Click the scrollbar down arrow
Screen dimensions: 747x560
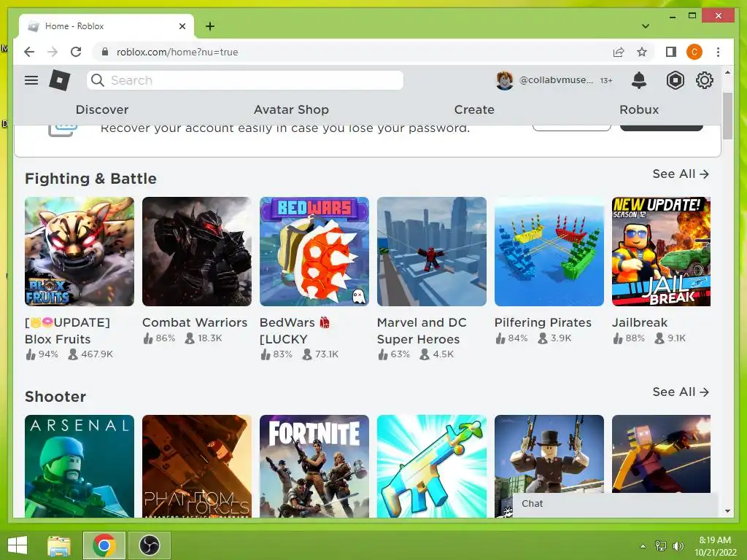(x=727, y=511)
